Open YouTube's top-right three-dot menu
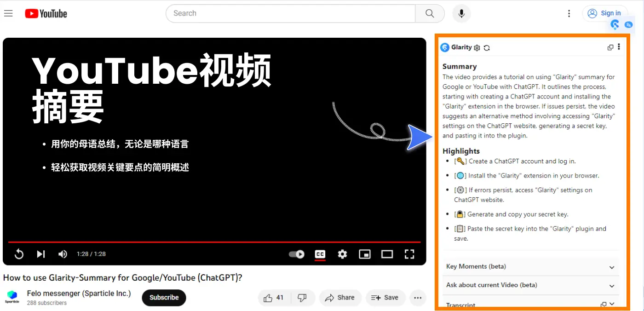 pyautogui.click(x=569, y=13)
